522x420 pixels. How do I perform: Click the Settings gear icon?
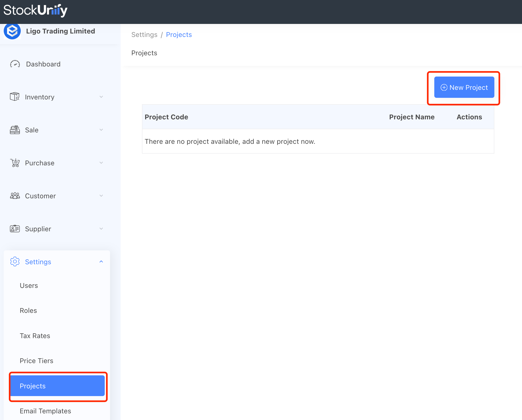[x=15, y=262]
